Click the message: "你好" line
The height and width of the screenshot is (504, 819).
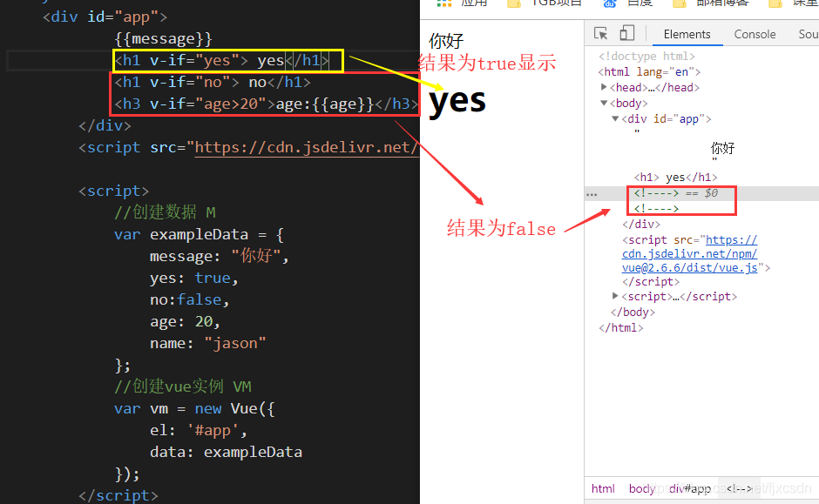219,256
